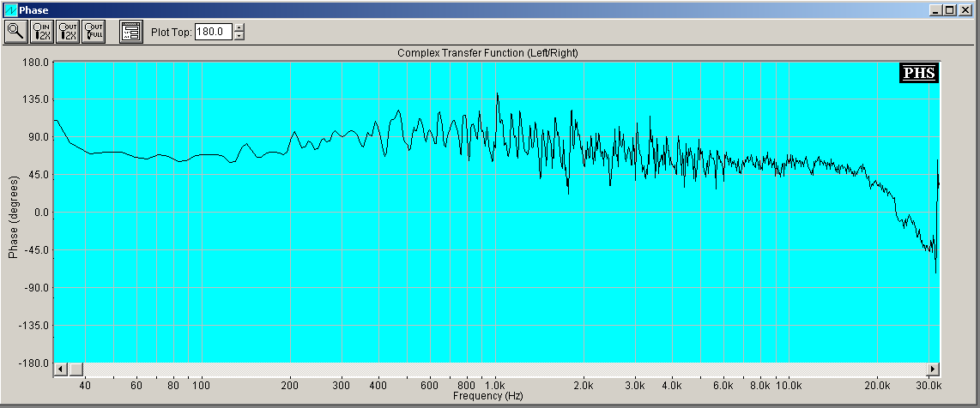The image size is (980, 408).
Task: Click the 100 frequency label
Action: coord(202,387)
